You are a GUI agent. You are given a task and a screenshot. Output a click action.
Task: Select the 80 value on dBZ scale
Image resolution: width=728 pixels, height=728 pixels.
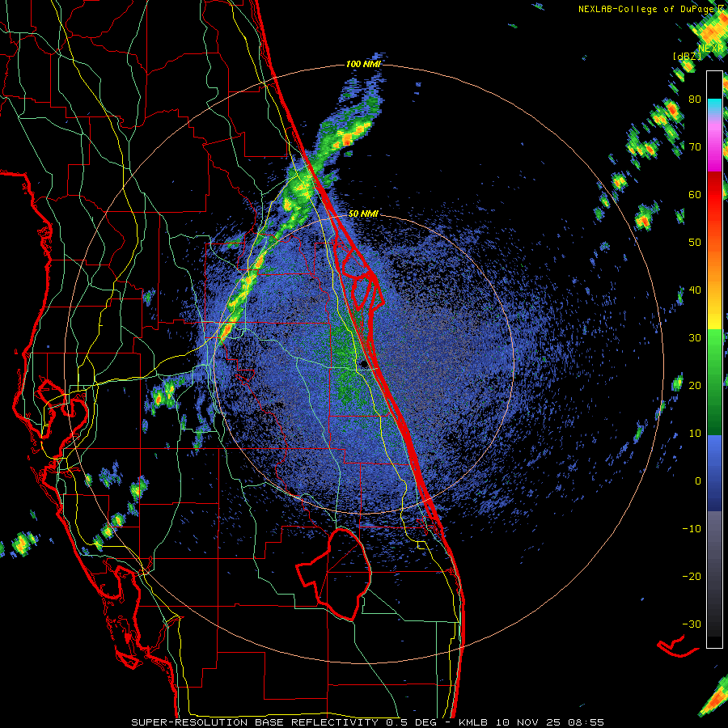coord(695,99)
